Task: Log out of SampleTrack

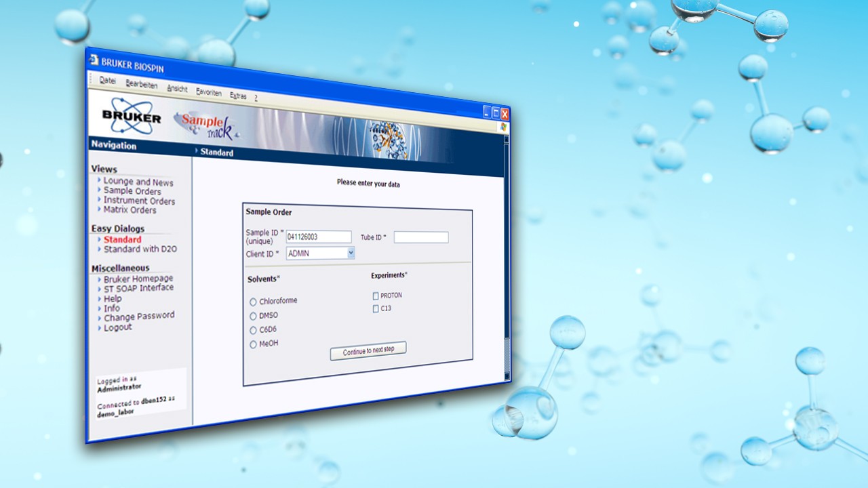Action: [x=117, y=327]
